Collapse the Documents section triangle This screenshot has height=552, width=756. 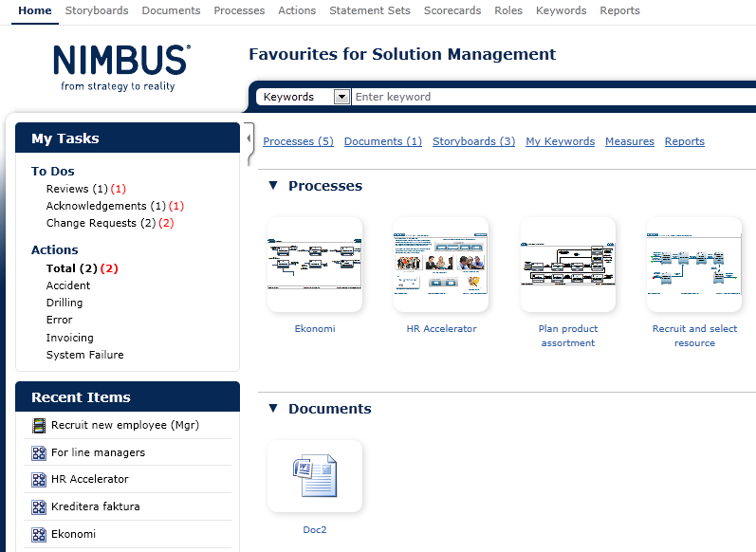[x=273, y=409]
